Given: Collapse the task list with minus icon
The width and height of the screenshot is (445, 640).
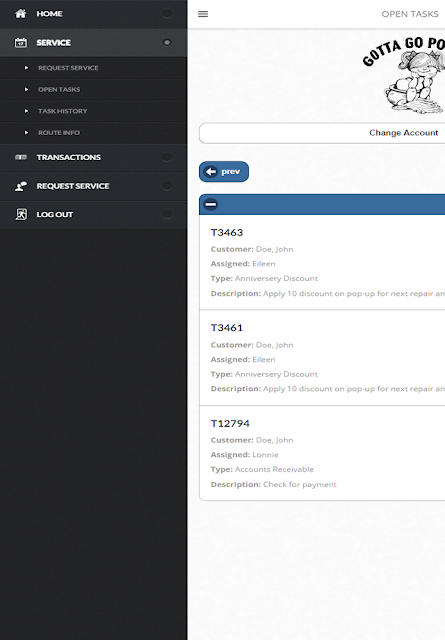Looking at the screenshot, I should click(211, 204).
